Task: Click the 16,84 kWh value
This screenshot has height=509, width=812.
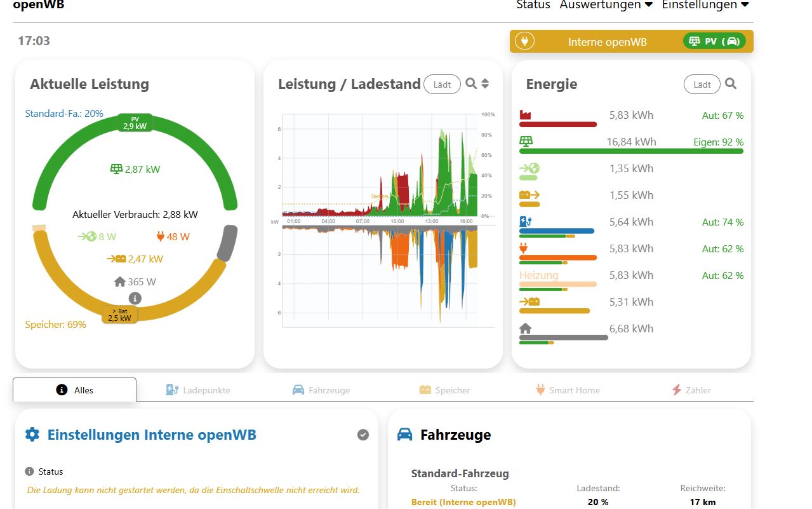Action: [631, 142]
